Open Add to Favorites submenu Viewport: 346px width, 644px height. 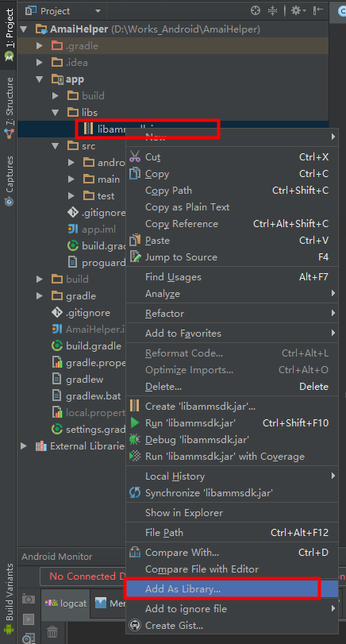pyautogui.click(x=232, y=333)
